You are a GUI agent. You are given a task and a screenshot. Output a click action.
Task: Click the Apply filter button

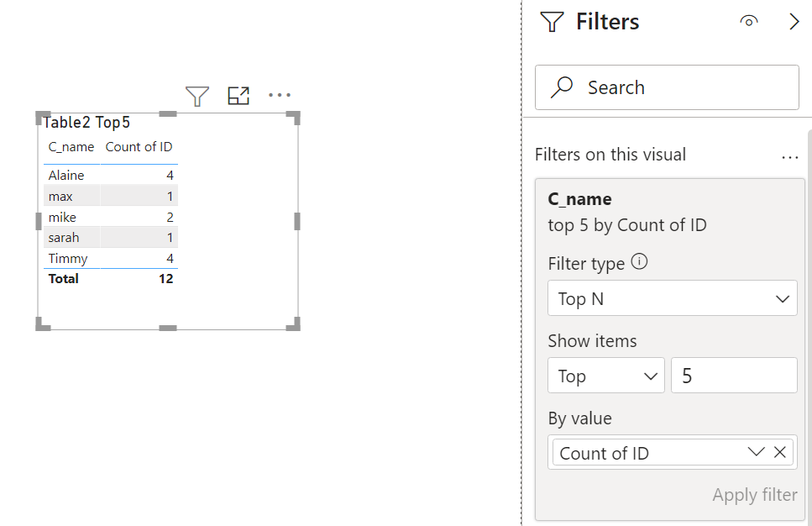(x=755, y=494)
